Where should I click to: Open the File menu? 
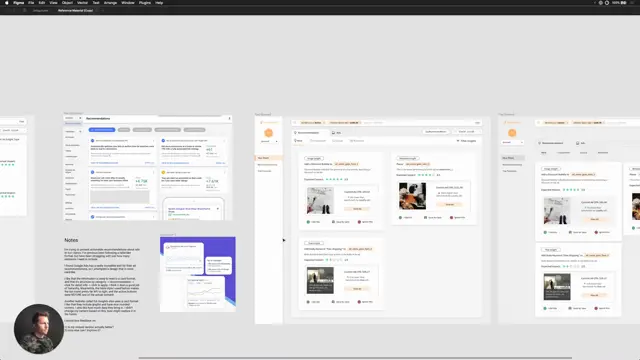click(x=31, y=3)
